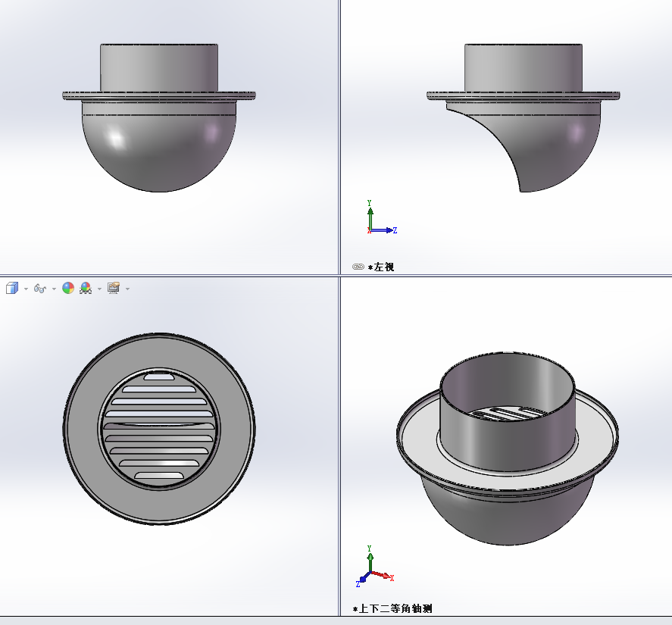Click the *左视 view label
The width and height of the screenshot is (672, 625).
point(381,267)
